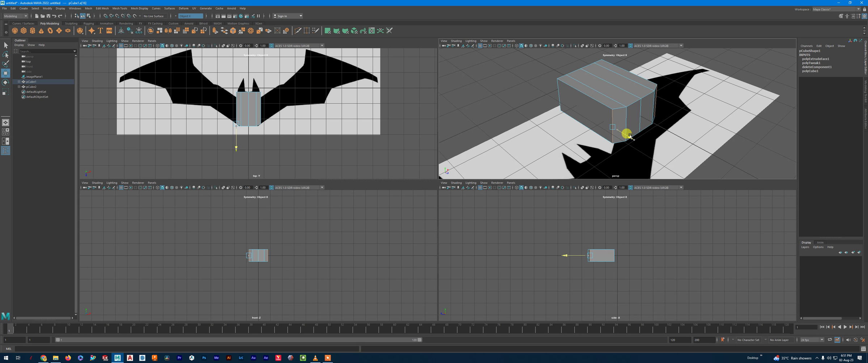Switch to the Sculpting shelf tab

coord(71,23)
